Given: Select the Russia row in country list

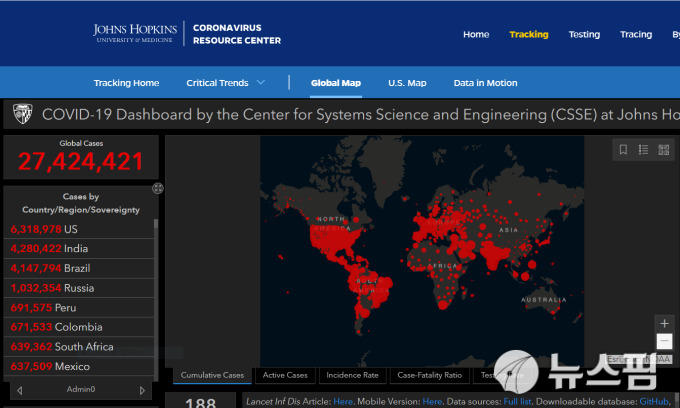Looking at the screenshot, I should 79,288.
